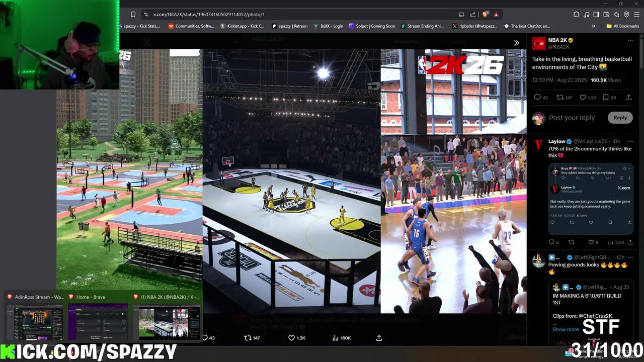Collapse the tweet sidebar with double-chevron
Viewport: 644px width, 362px height.
pos(516,43)
